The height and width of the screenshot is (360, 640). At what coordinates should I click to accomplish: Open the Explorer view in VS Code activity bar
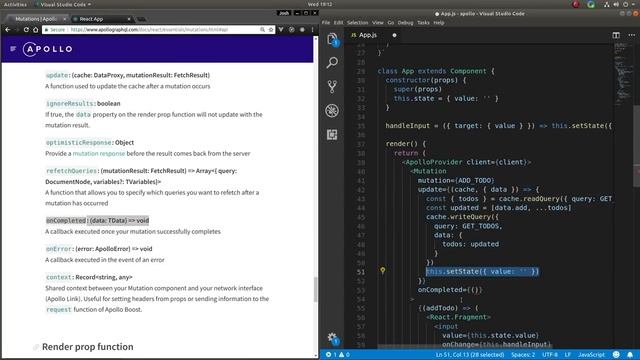pos(332,40)
